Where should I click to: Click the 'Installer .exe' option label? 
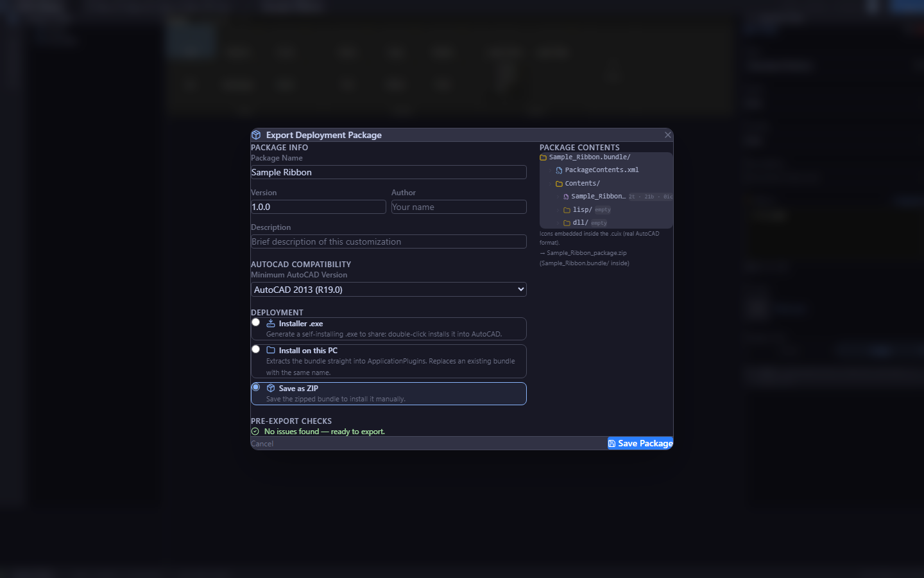point(301,324)
